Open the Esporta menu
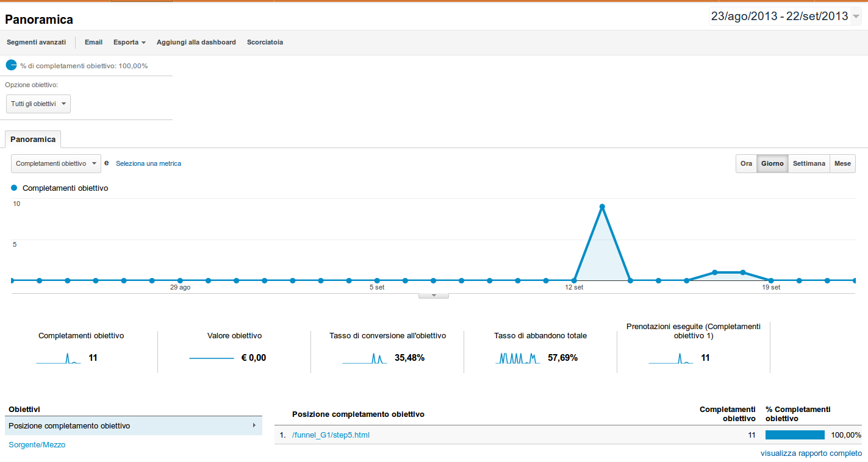 pyautogui.click(x=129, y=43)
